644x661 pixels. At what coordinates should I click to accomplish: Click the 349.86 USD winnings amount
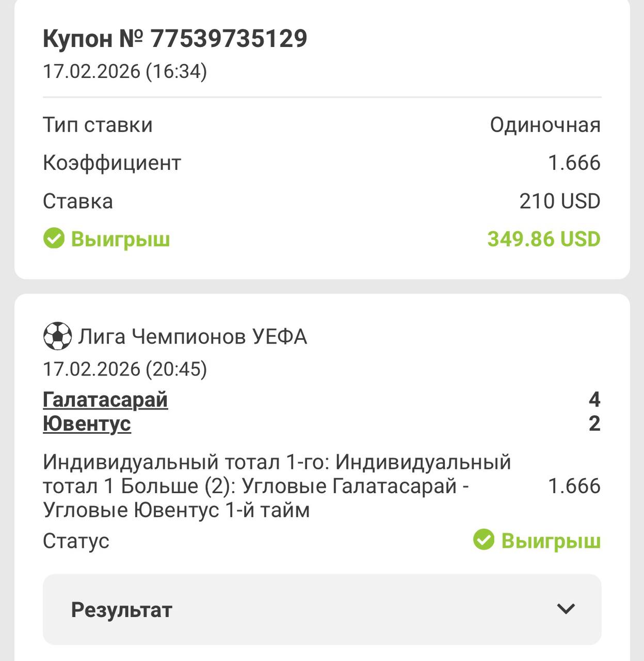544,239
